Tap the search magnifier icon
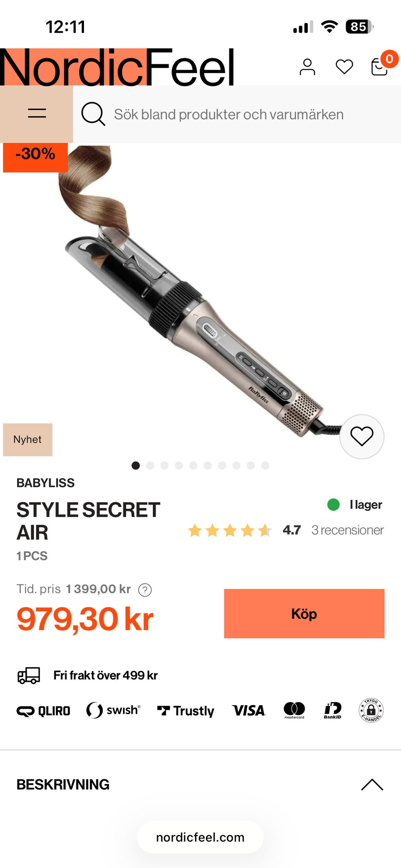401x868 pixels. coord(93,114)
